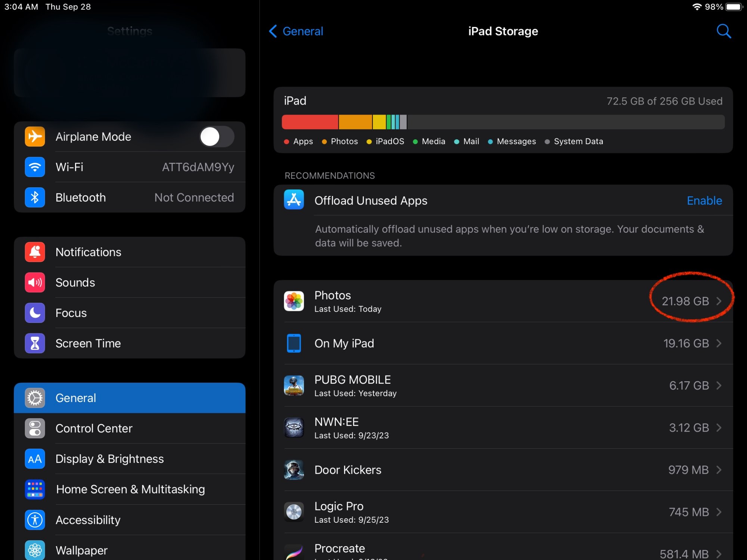Tap the App Store offload icon
747x560 pixels.
294,200
